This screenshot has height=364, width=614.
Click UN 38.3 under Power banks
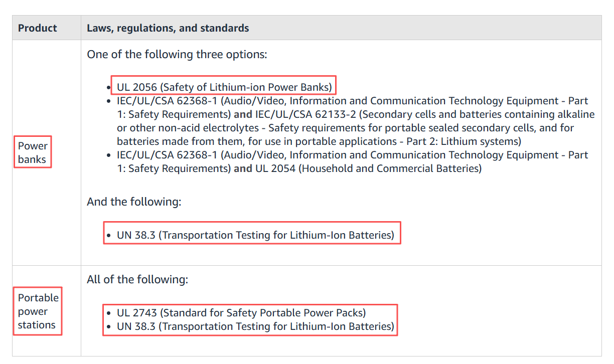(255, 235)
